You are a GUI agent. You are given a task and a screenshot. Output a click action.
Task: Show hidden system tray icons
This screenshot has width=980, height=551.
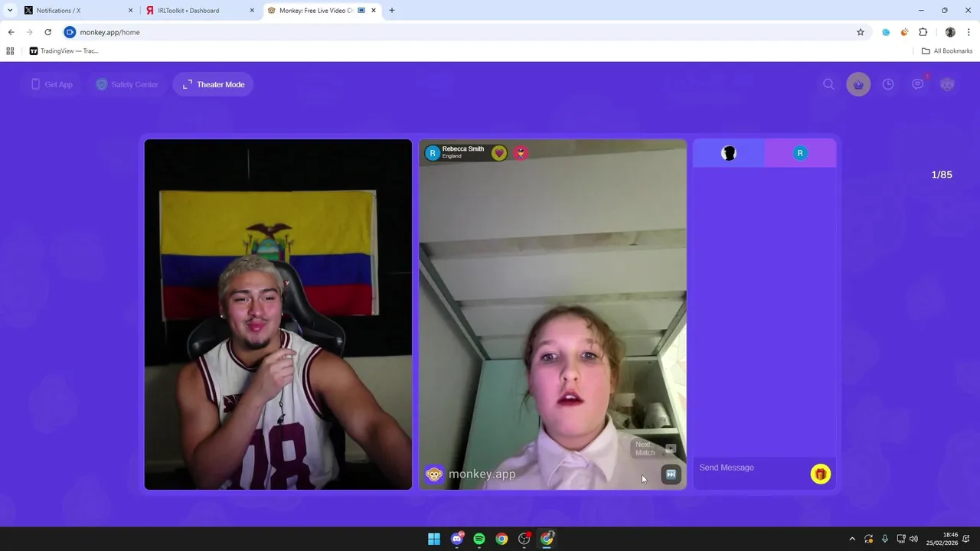tap(852, 539)
